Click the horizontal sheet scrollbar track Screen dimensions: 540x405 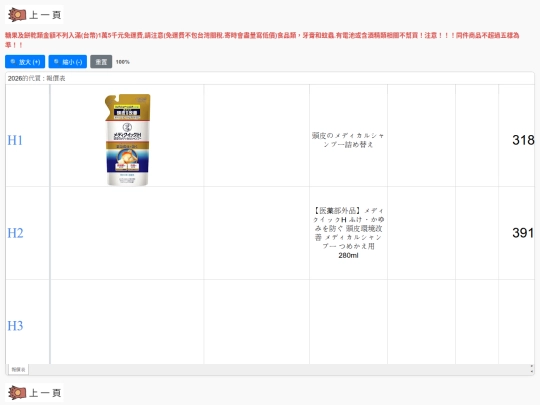click(x=279, y=370)
